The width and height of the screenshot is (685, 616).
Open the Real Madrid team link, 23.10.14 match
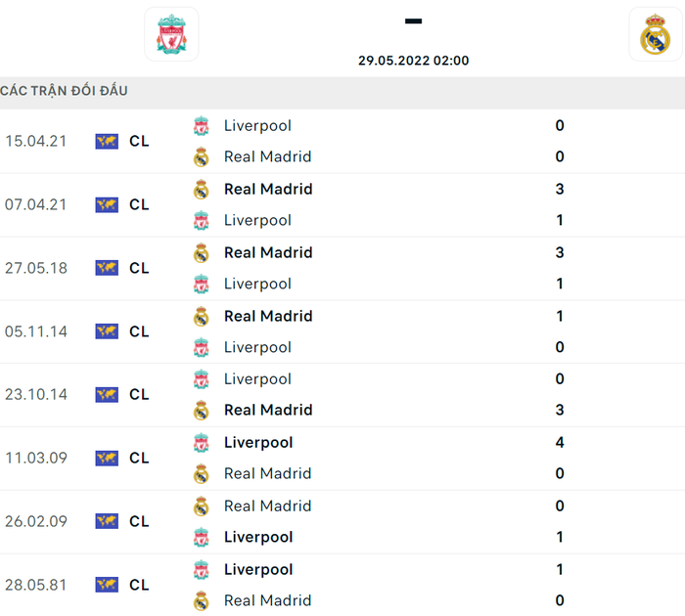[x=268, y=410]
